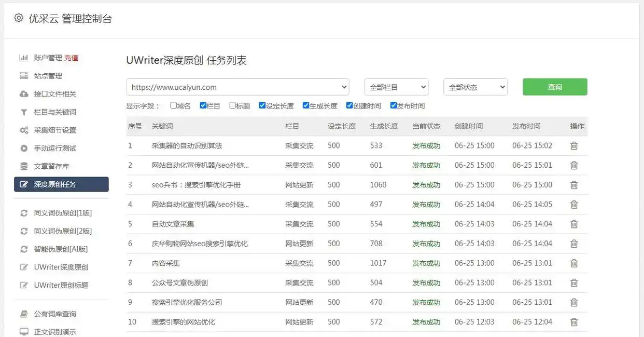Delete task 1 using its trash icon
Screen dimensions: 644x337
point(575,146)
